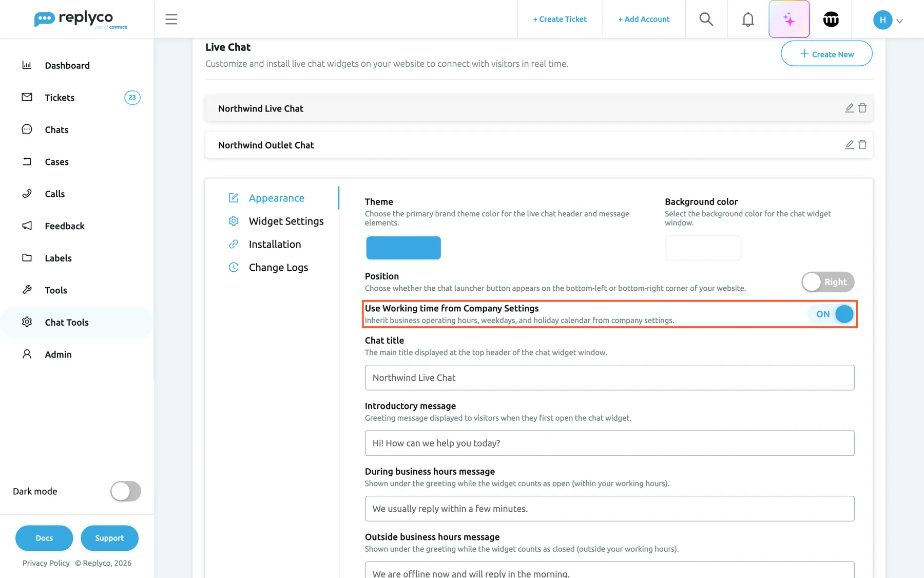Open the AI sparkle assistant icon
924x578 pixels.
click(x=789, y=20)
